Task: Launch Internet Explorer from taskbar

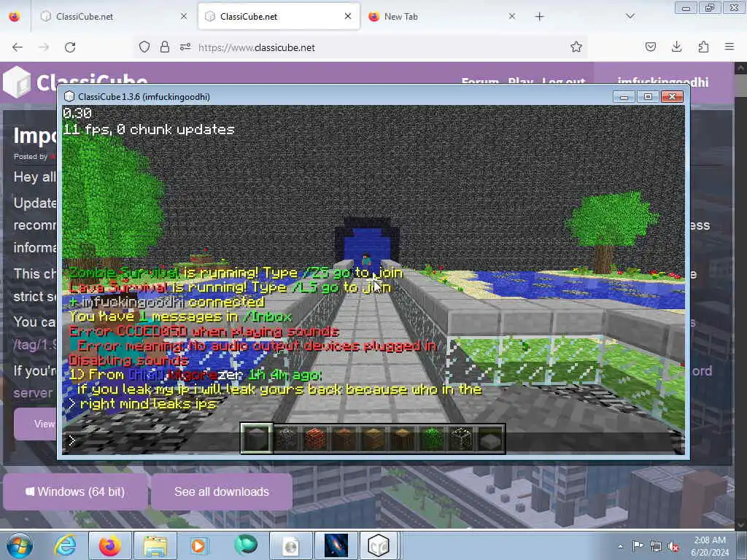Action: pyautogui.click(x=65, y=545)
